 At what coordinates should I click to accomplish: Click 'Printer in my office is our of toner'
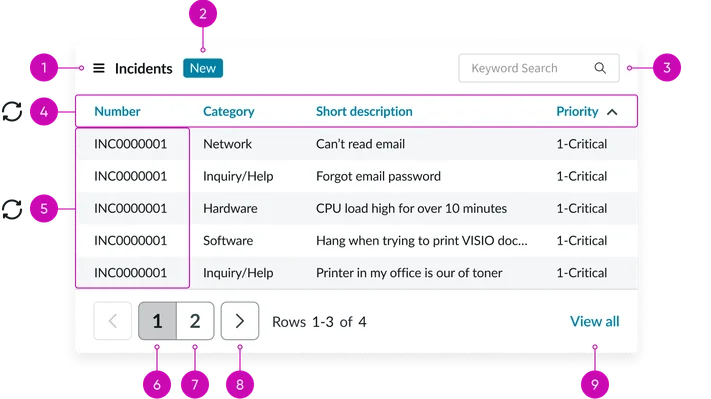409,273
